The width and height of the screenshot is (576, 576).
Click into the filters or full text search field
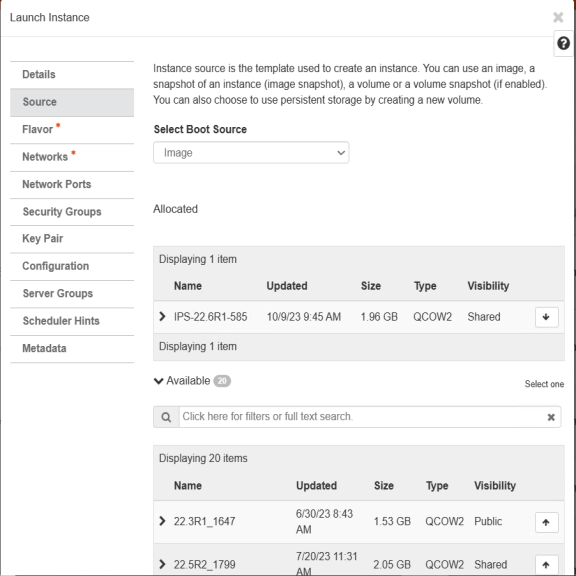tap(363, 417)
